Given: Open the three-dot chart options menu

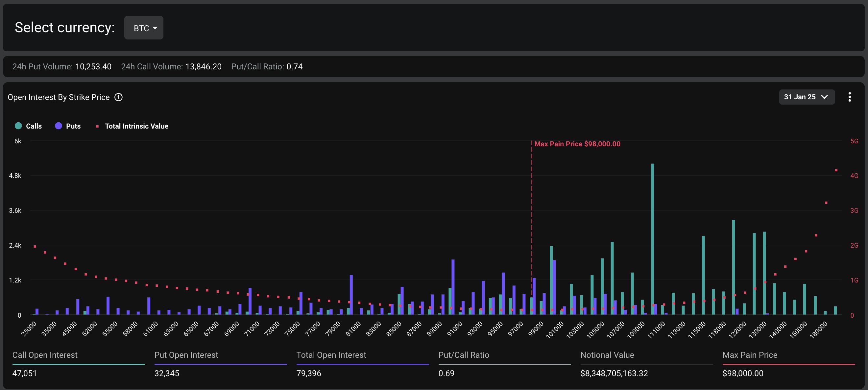Looking at the screenshot, I should tap(850, 97).
